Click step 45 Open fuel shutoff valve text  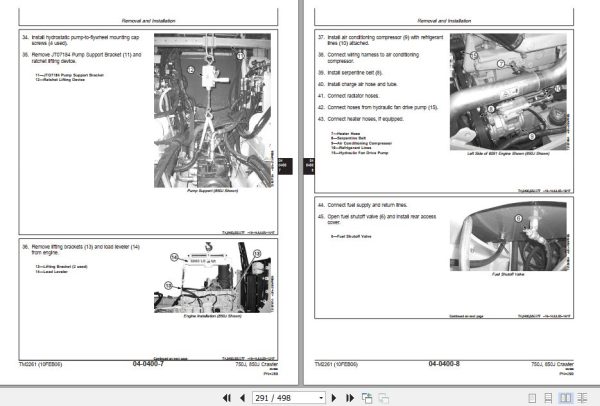pyautogui.click(x=377, y=219)
